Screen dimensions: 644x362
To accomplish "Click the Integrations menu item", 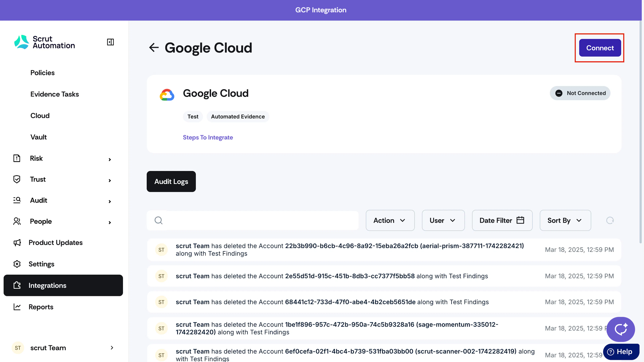I will [x=63, y=285].
